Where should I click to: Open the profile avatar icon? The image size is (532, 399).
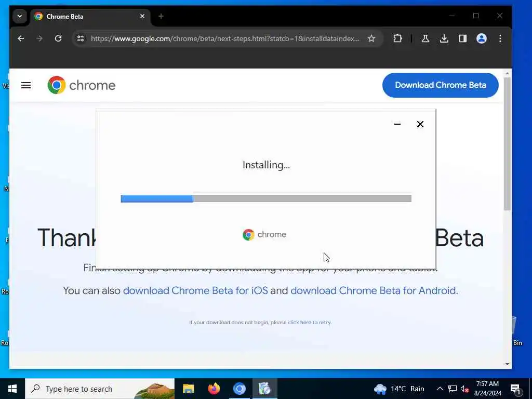pos(482,38)
